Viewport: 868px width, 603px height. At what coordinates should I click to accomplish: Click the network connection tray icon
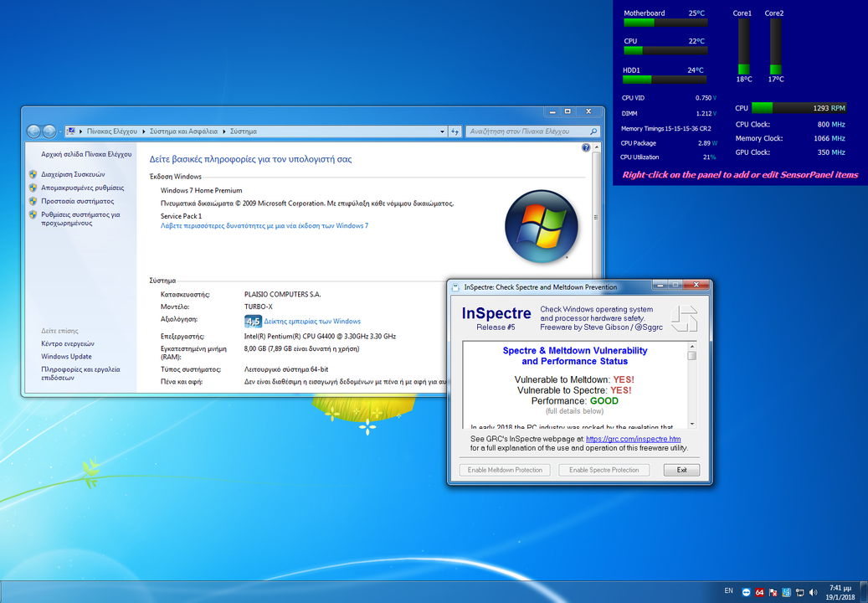point(799,592)
